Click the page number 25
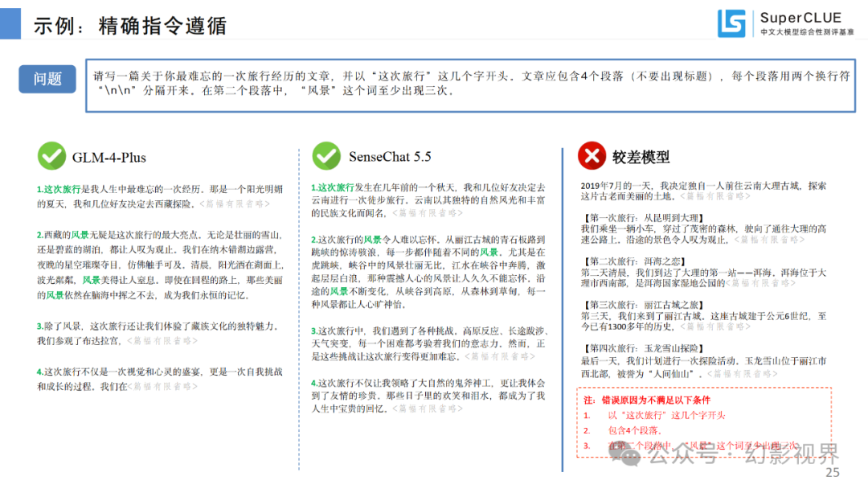The width and height of the screenshot is (868, 489). pos(833,472)
